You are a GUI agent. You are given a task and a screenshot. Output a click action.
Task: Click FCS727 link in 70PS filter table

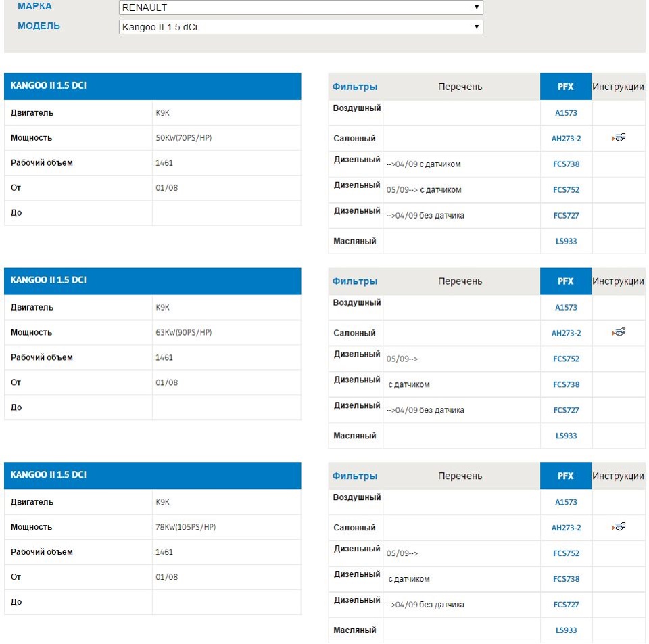pyautogui.click(x=566, y=216)
